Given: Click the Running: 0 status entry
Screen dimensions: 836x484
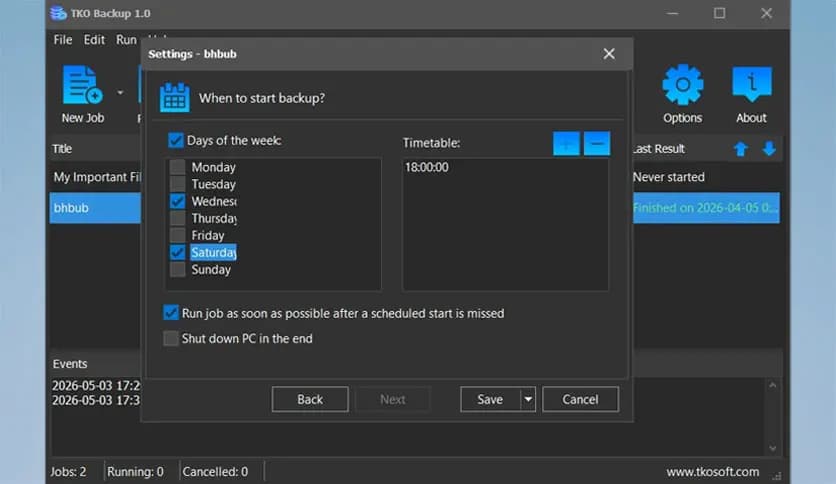Looking at the screenshot, I should [135, 472].
